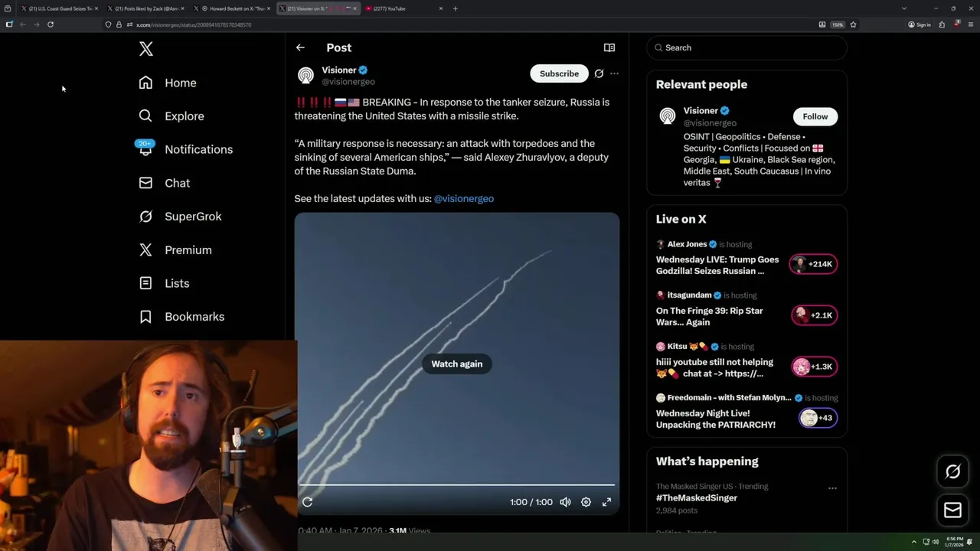Follow Visioner in Relevant people

tap(815, 116)
